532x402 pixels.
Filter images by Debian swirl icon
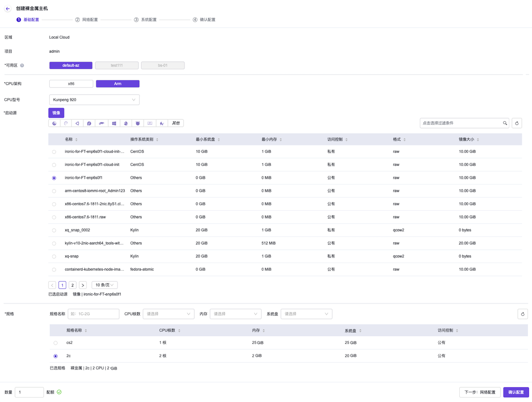tap(66, 123)
